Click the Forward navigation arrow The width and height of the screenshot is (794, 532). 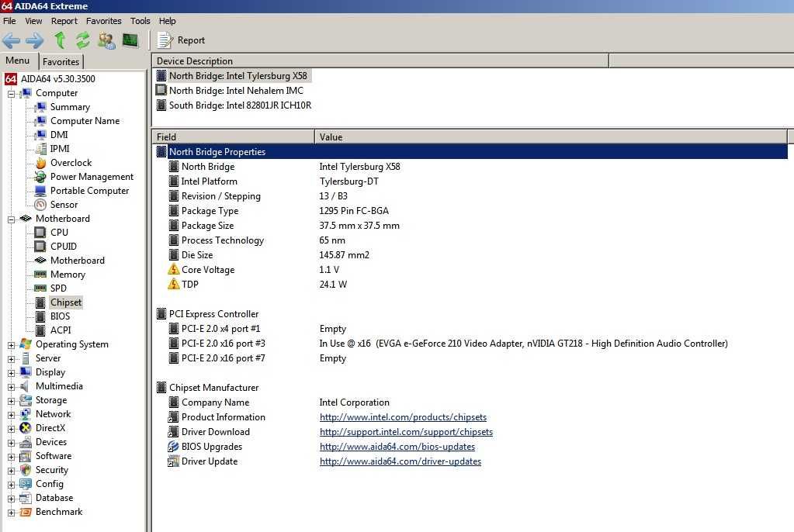pos(34,40)
